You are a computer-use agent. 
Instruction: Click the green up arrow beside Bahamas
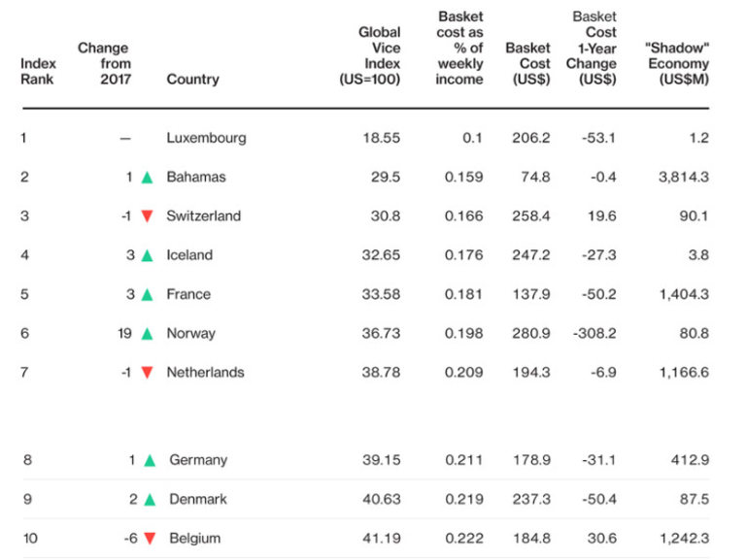[x=147, y=178]
